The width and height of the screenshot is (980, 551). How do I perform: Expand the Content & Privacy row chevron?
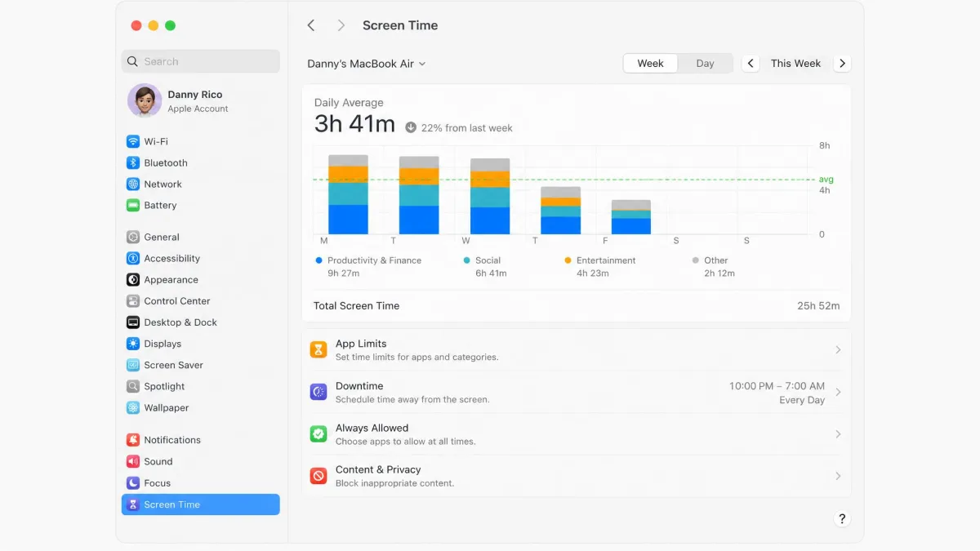tap(838, 476)
